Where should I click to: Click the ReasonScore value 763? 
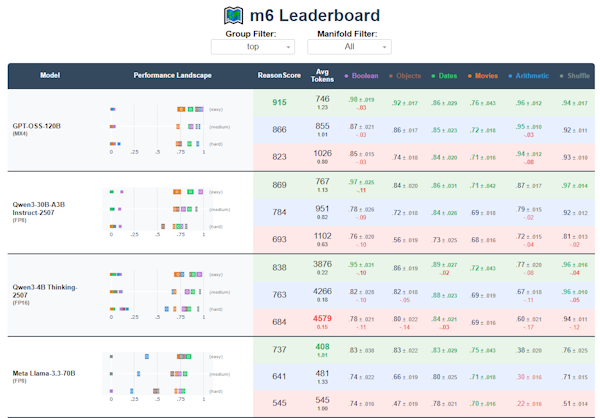(279, 295)
